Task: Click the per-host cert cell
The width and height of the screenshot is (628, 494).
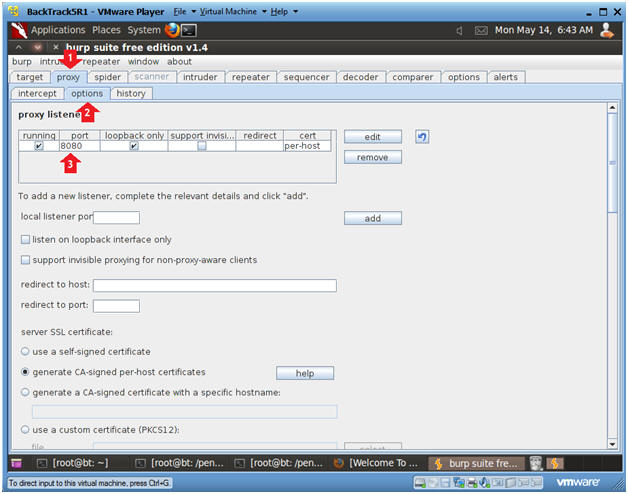Action: click(x=307, y=146)
